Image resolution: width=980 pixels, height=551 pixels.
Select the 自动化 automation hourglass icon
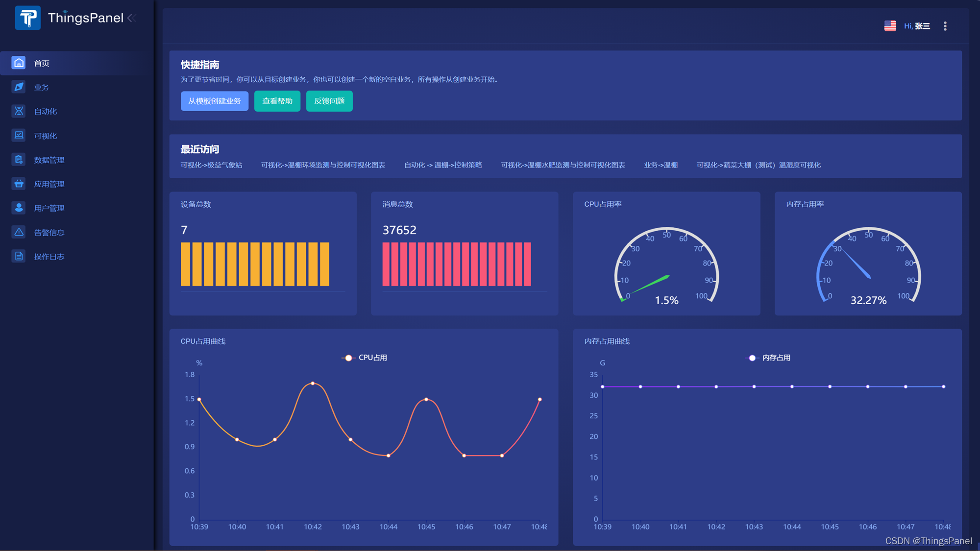(19, 111)
